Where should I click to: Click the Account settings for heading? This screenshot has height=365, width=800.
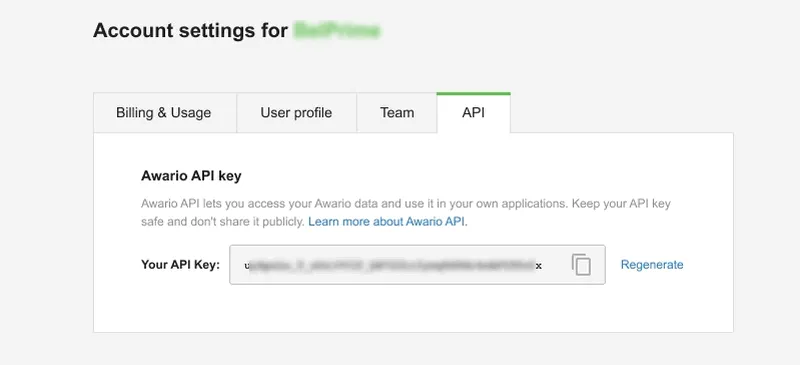[x=190, y=31]
